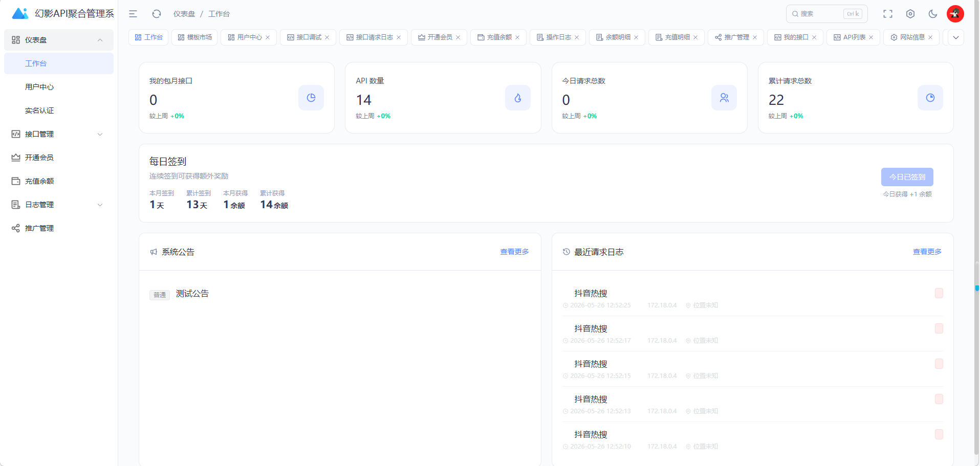Viewport: 980px width, 466px height.
Task: Open 推广管理 in the sidebar
Action: tap(59, 228)
